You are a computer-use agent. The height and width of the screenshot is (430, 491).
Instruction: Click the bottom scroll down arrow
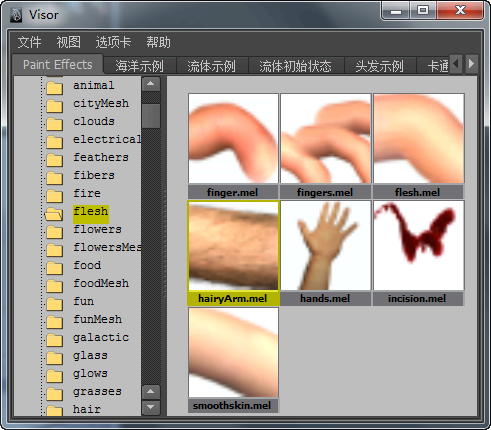(x=151, y=407)
